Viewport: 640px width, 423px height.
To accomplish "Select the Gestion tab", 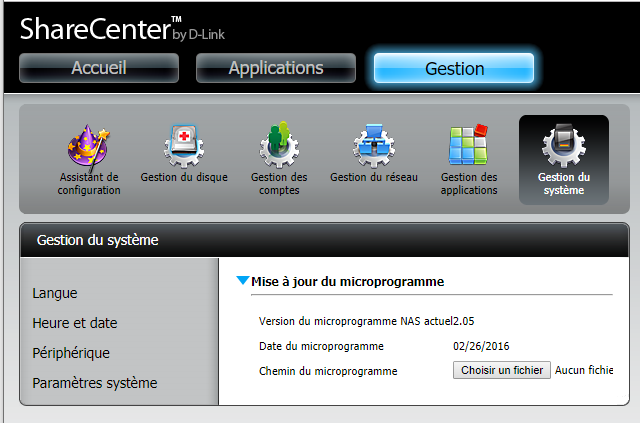I will click(454, 68).
